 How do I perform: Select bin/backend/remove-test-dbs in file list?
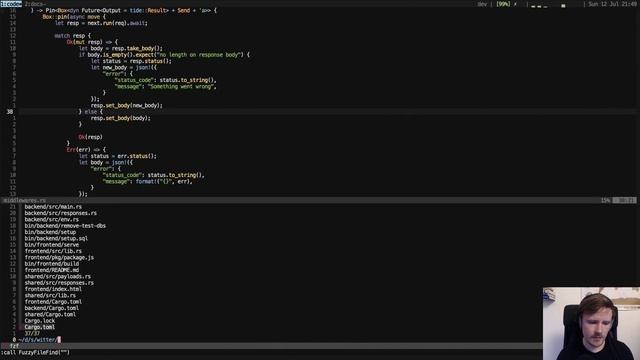click(x=65, y=226)
